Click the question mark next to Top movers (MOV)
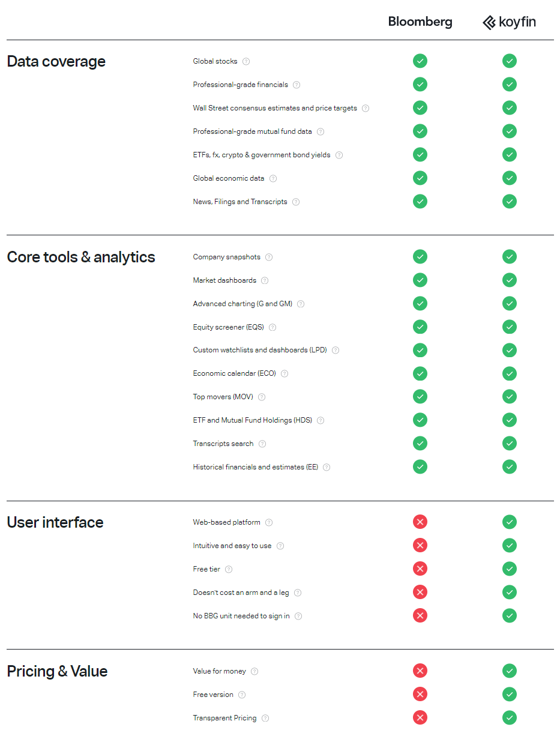This screenshot has width=560, height=739. point(262,397)
